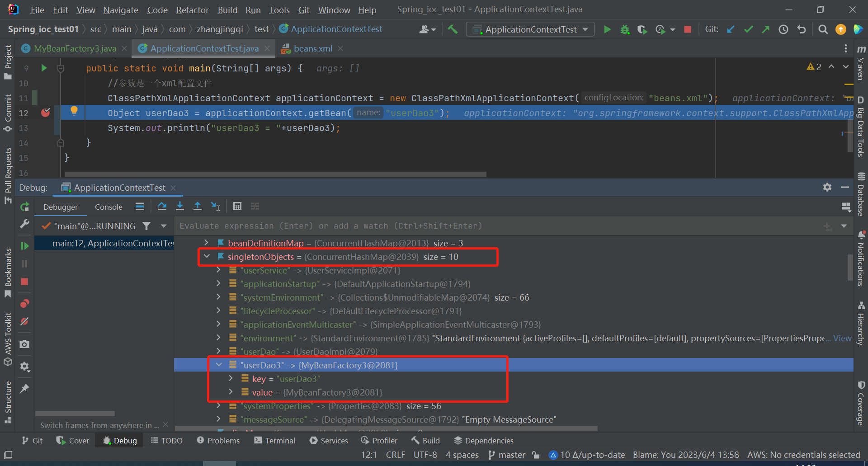This screenshot has width=868, height=466.
Task: Open Problems tool window button
Action: pyautogui.click(x=218, y=441)
